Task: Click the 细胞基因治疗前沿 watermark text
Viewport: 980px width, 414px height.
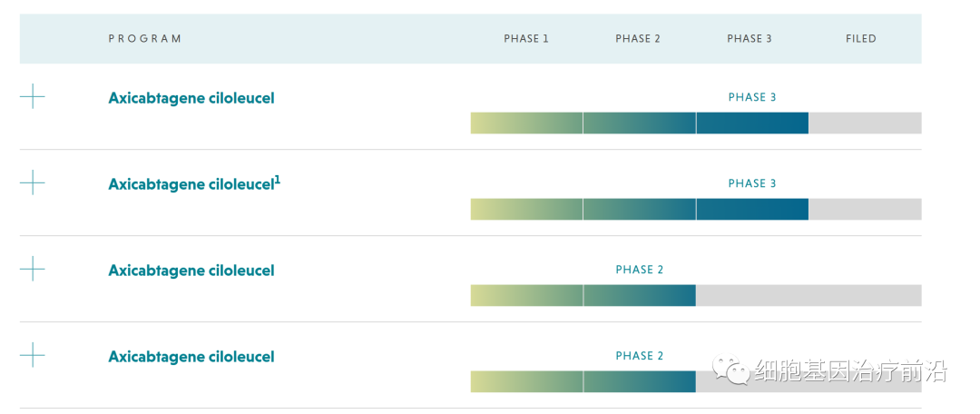Action: (850, 370)
